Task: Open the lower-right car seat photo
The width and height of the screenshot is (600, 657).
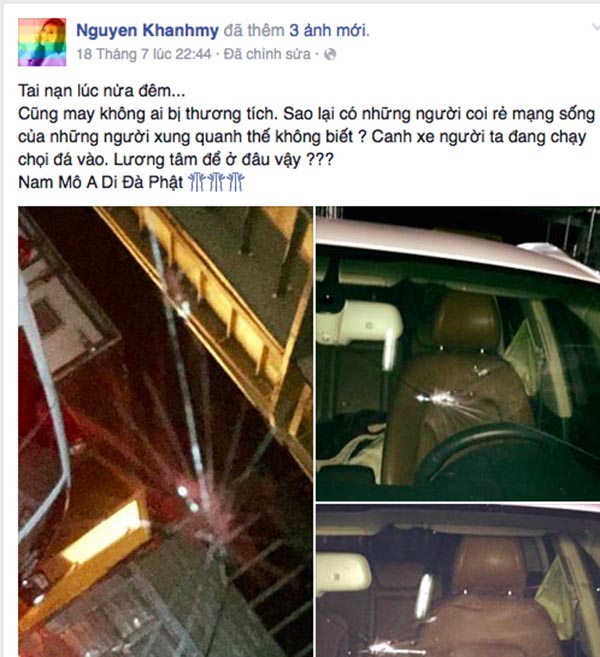Action: 458,581
